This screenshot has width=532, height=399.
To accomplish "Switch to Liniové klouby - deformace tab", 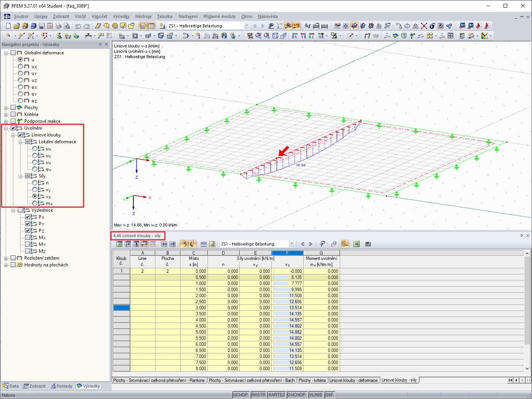I will click(x=353, y=380).
